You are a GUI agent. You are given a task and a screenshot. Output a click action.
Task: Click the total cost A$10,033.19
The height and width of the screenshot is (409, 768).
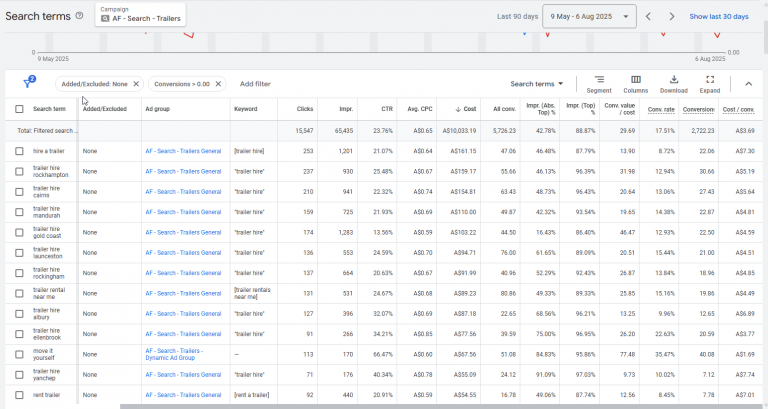459,131
